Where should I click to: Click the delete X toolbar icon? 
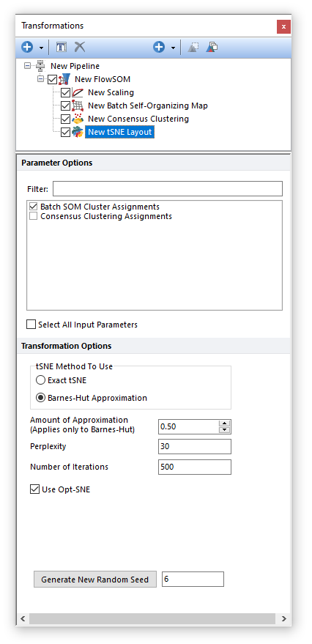pos(80,47)
